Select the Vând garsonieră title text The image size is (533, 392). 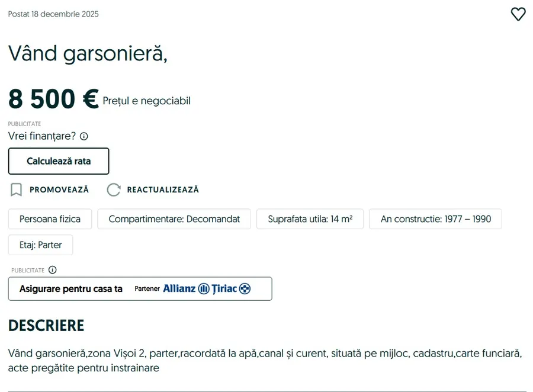click(89, 53)
